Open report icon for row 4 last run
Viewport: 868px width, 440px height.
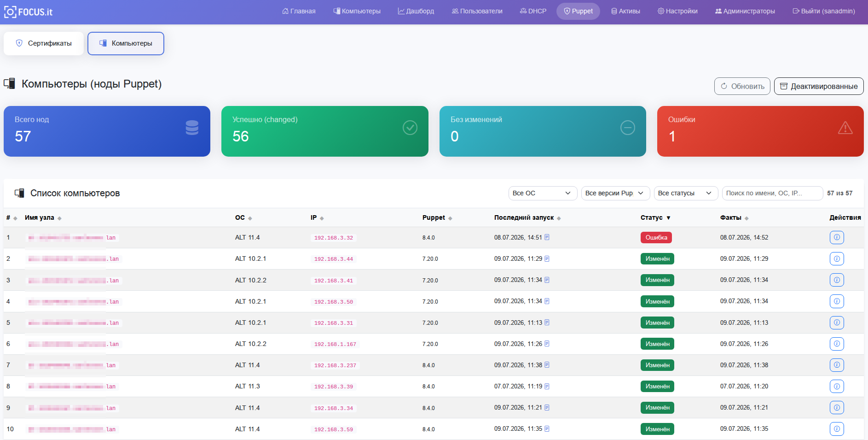click(547, 301)
